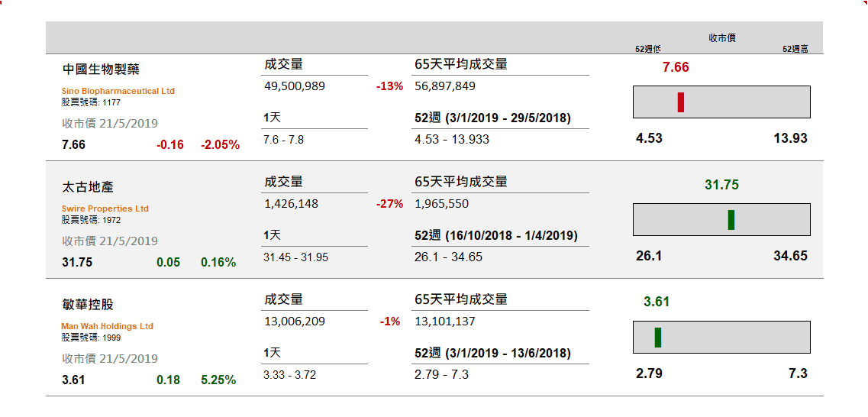Click red price marker in 7.66 range bar

pyautogui.click(x=680, y=102)
